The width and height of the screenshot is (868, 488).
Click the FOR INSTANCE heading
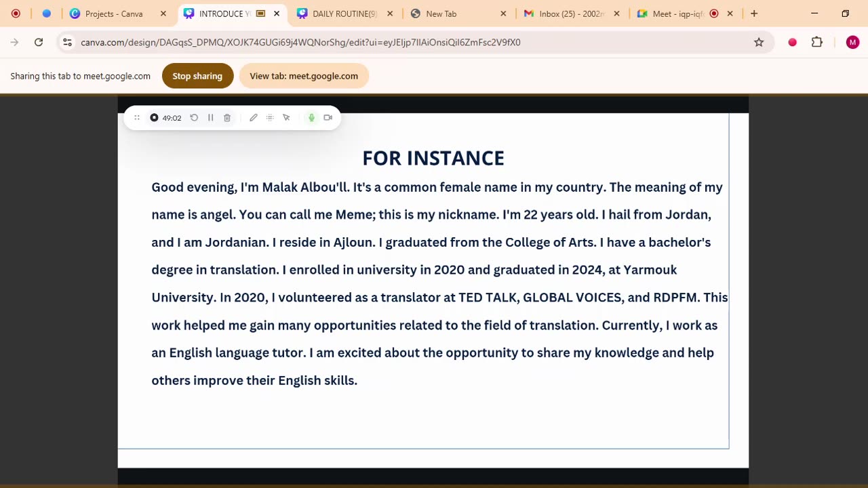coord(433,158)
